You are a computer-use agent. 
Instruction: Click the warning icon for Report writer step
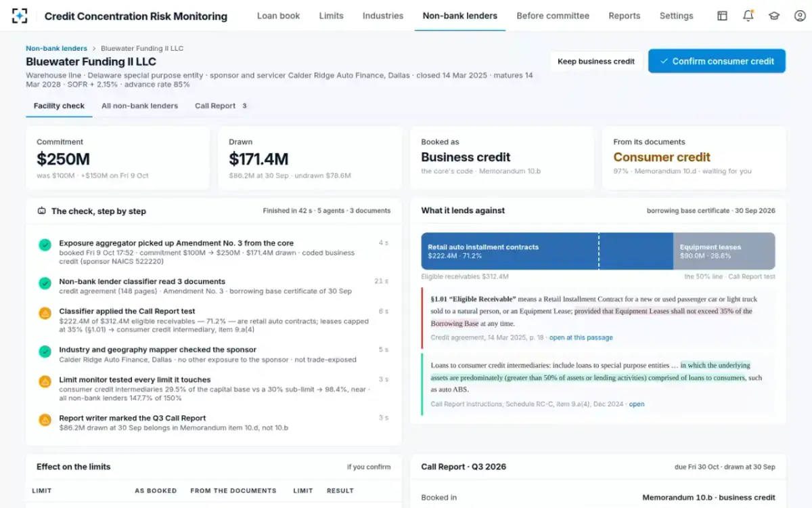tap(45, 420)
